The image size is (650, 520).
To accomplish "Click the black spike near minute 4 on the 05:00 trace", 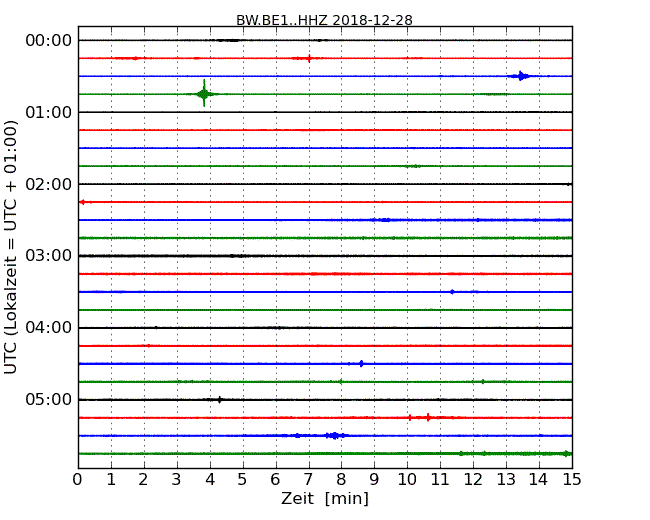I will (220, 400).
